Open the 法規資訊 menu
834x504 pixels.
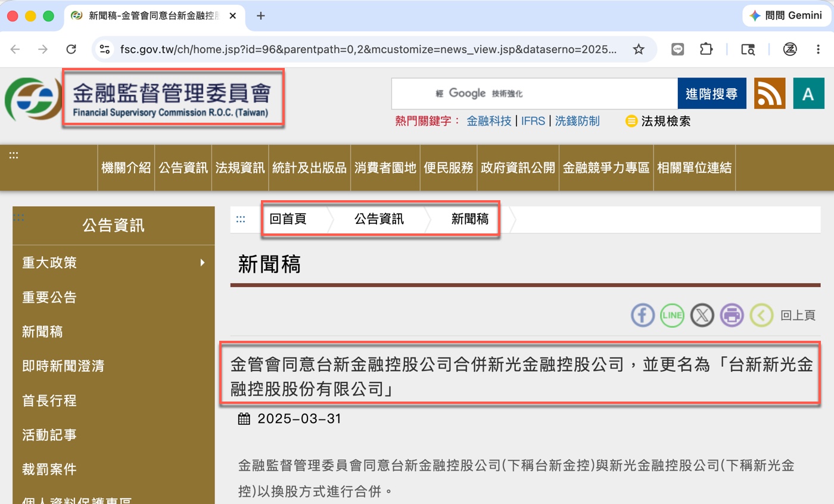pyautogui.click(x=240, y=168)
